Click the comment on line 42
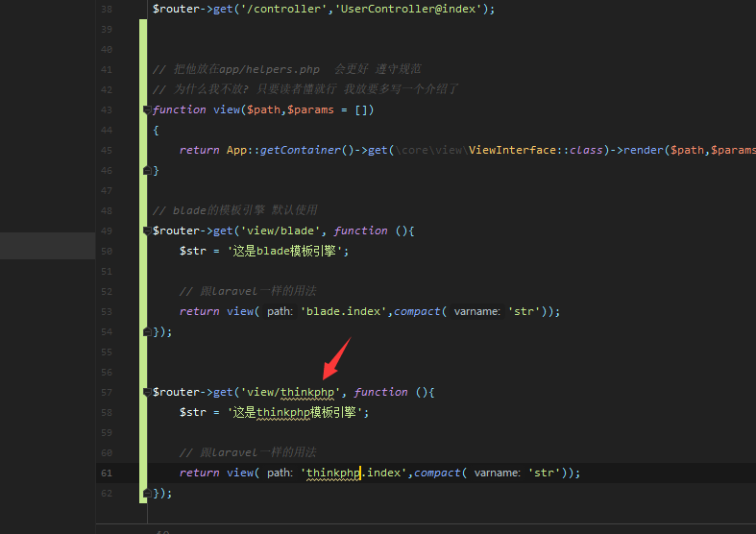The height and width of the screenshot is (534, 756). point(305,89)
